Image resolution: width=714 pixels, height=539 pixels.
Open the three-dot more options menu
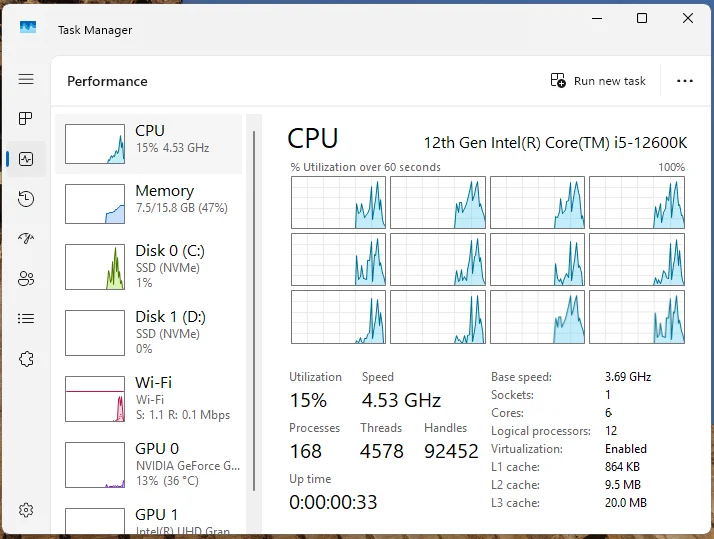684,81
